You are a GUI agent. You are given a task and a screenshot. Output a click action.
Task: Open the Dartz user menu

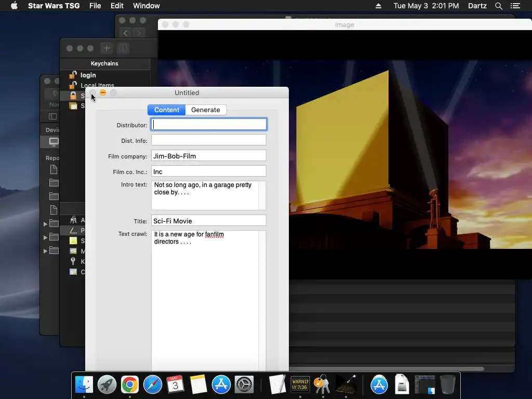(477, 6)
